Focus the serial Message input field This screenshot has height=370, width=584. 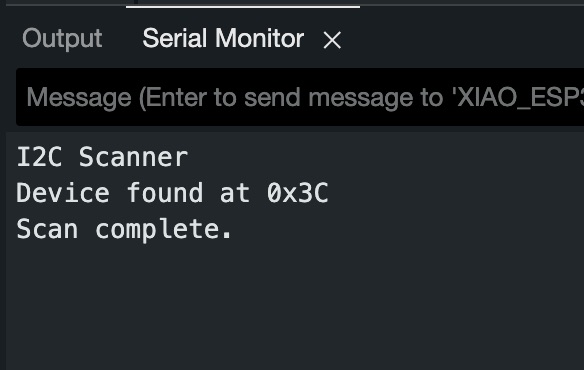[300, 98]
